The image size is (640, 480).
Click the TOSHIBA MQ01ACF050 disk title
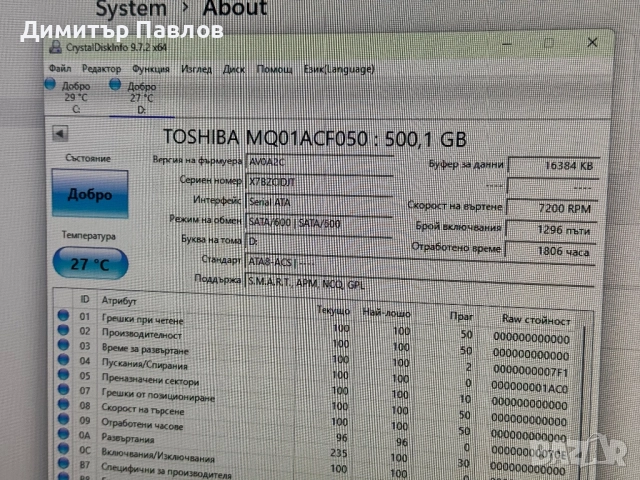click(314, 138)
